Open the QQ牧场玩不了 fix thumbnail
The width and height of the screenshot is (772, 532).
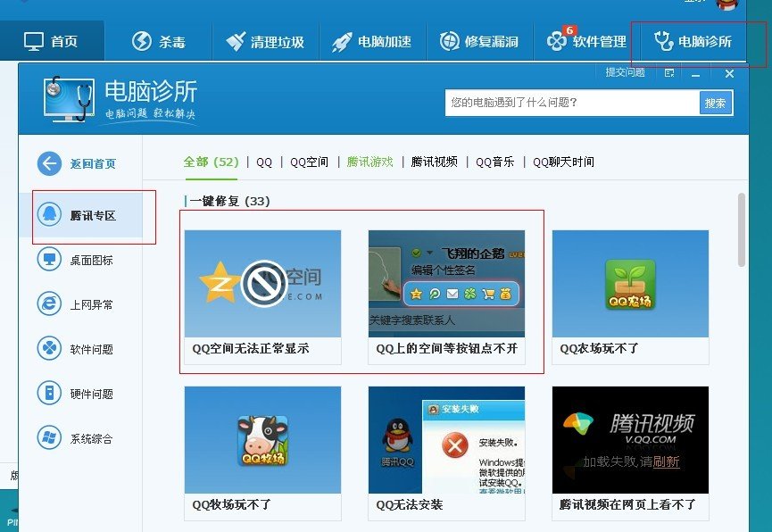coord(262,440)
